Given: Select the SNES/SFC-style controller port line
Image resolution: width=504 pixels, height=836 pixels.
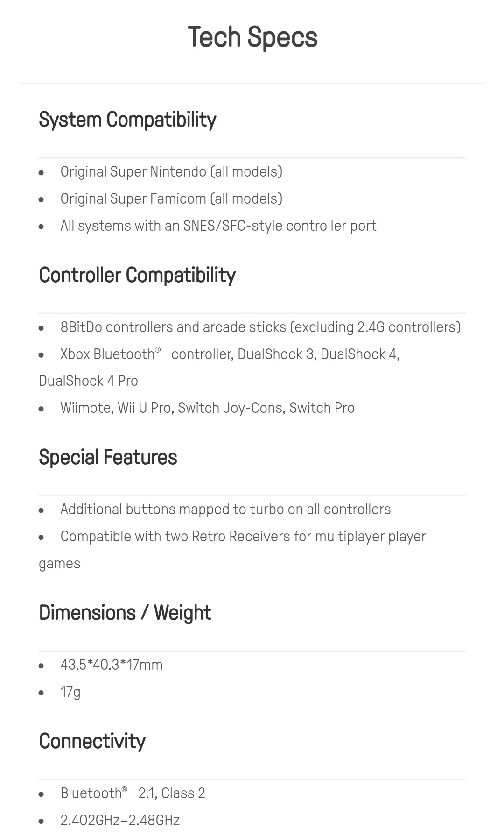Looking at the screenshot, I should pyautogui.click(x=218, y=226).
